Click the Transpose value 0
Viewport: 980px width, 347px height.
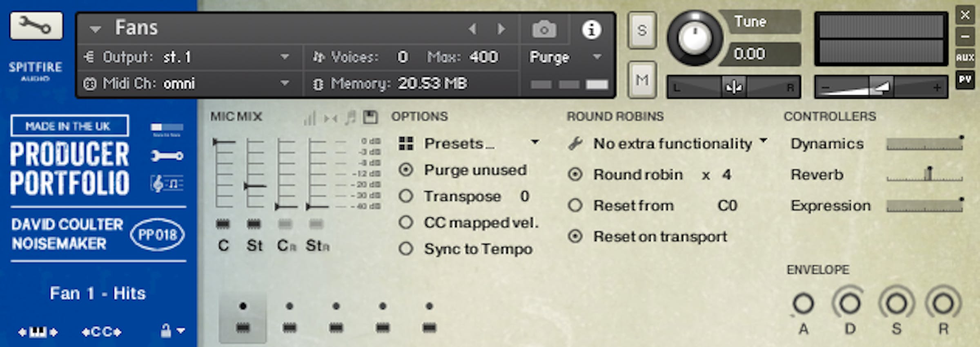pos(525,196)
